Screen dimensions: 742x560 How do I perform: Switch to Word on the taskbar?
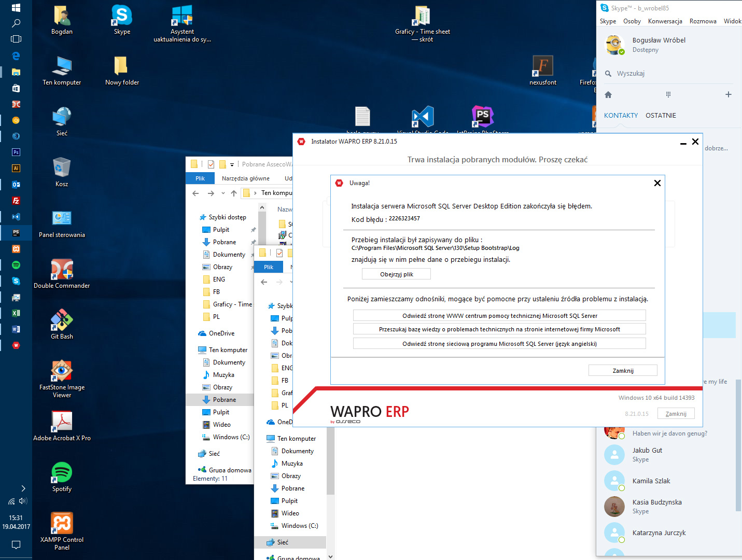[16, 329]
